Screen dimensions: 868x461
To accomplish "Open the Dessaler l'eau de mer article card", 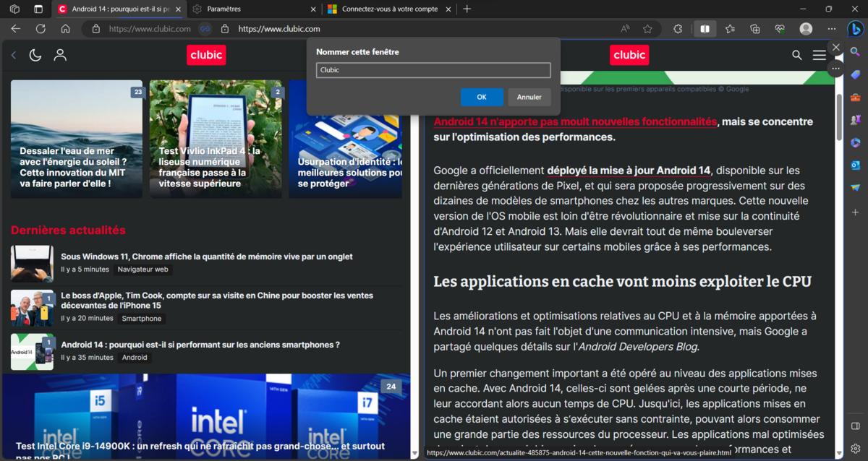I will [x=77, y=139].
